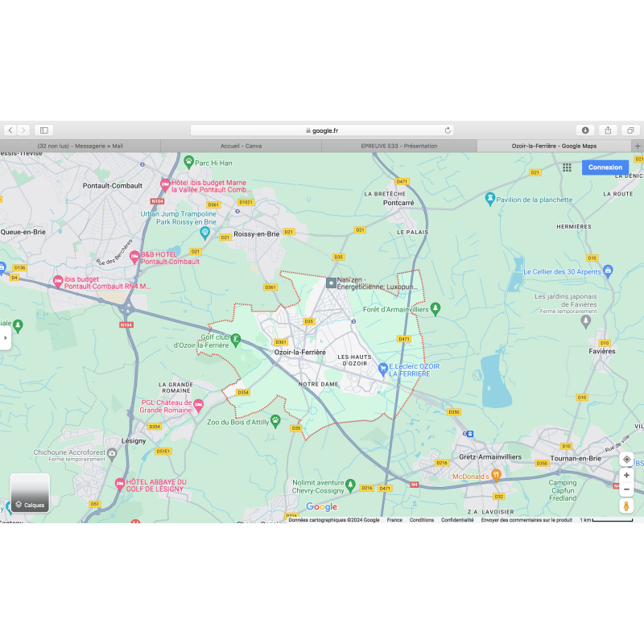
Task: Zoom out of the map
Action: click(626, 489)
